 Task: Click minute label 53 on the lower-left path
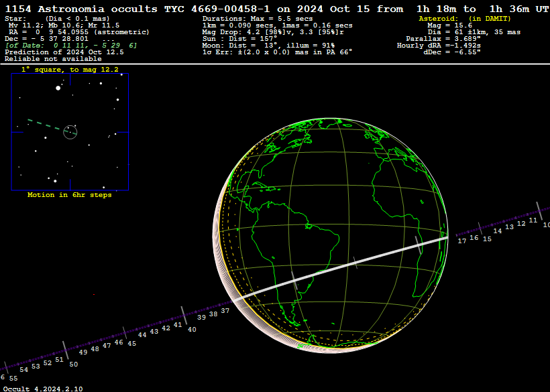(36, 367)
